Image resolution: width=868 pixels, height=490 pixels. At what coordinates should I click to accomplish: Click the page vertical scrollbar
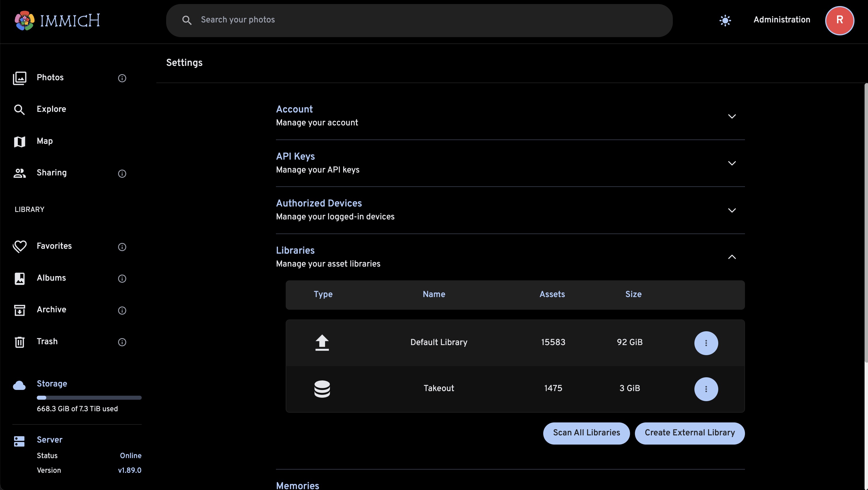point(866,223)
